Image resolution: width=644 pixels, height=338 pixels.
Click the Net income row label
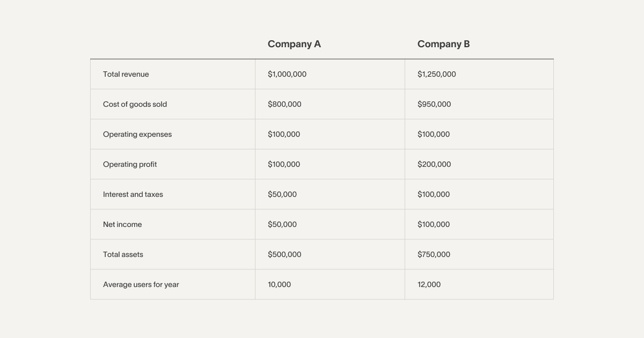[x=122, y=224]
